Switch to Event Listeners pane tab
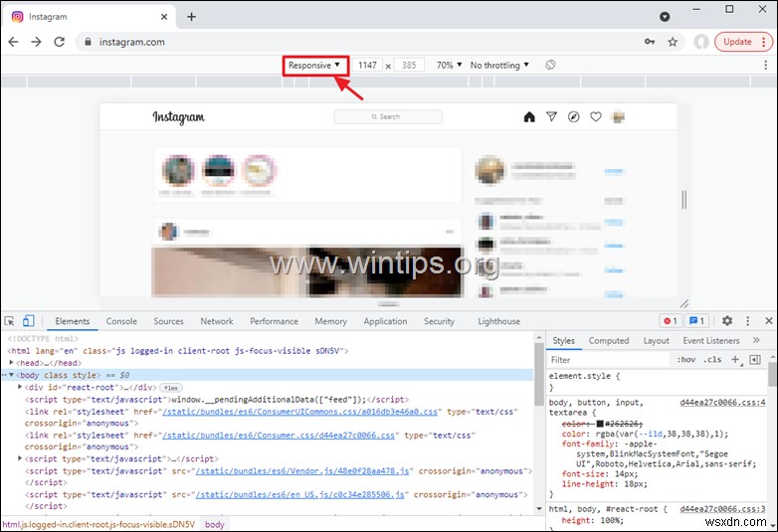The image size is (778, 532). pyautogui.click(x=711, y=341)
